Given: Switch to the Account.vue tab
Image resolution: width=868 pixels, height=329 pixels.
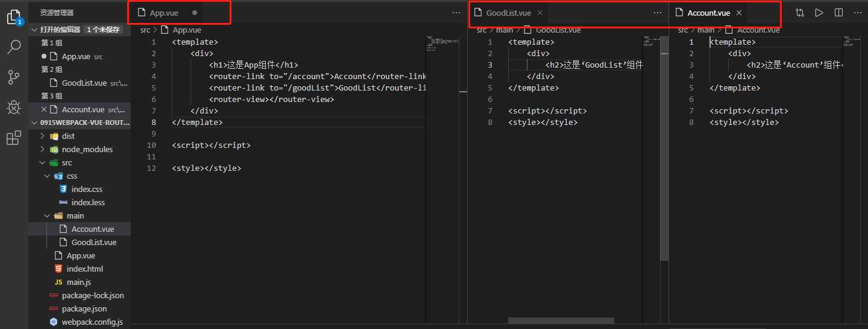Looking at the screenshot, I should (x=709, y=13).
